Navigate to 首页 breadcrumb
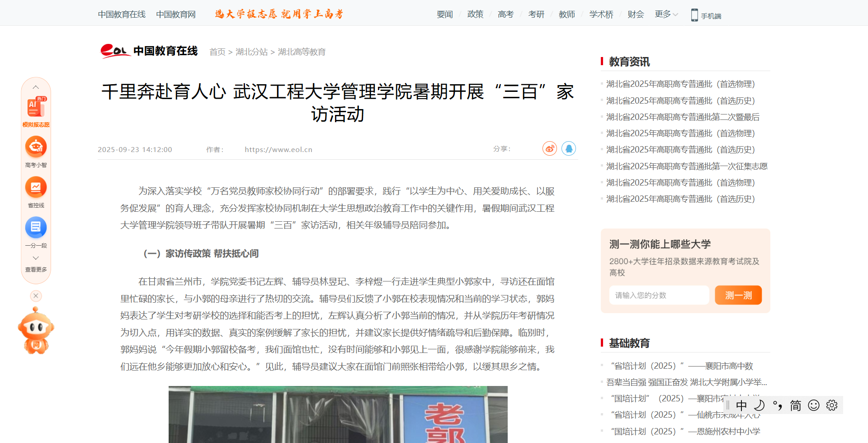Viewport: 868px width, 443px height. click(217, 52)
